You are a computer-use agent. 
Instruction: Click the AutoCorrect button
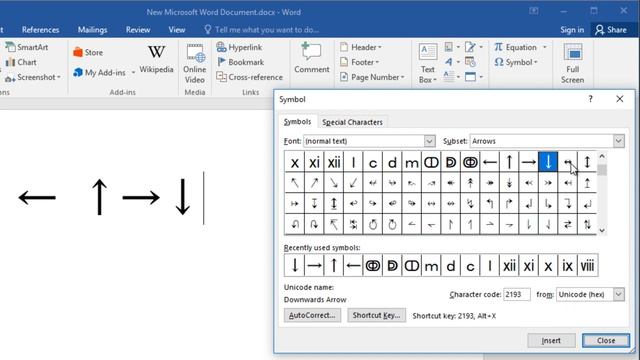[312, 315]
